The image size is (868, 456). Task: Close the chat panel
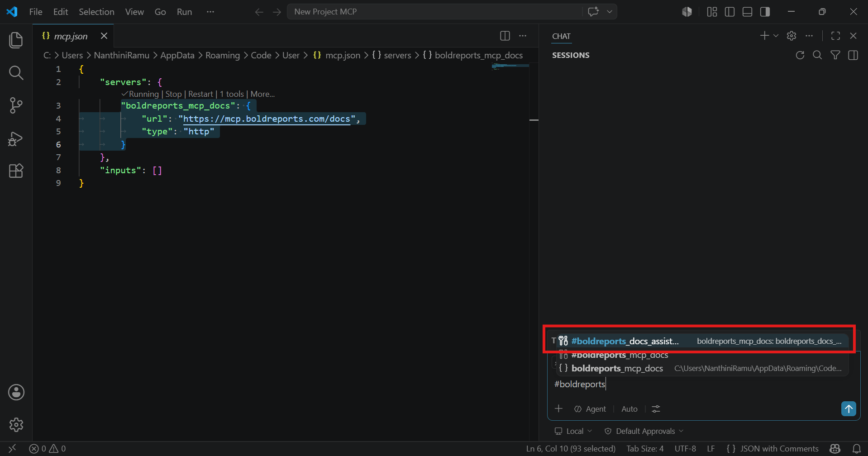[854, 36]
